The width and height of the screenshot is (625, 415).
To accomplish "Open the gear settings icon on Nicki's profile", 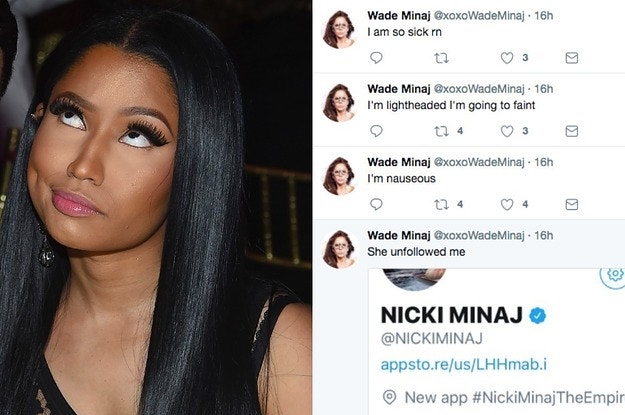I will click(x=613, y=274).
